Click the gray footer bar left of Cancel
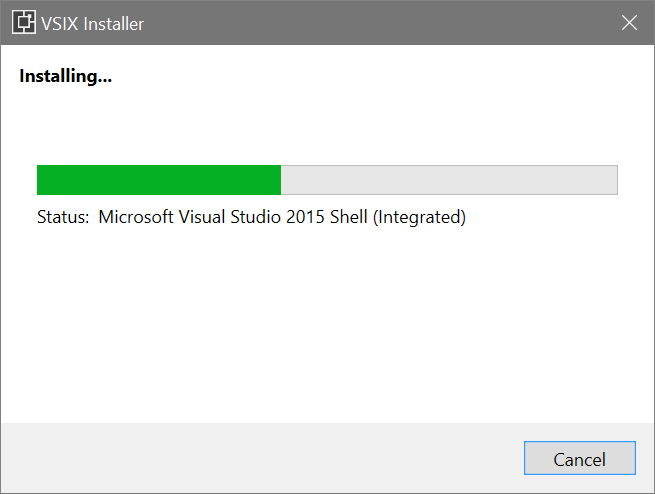The width and height of the screenshot is (655, 494). click(250, 458)
